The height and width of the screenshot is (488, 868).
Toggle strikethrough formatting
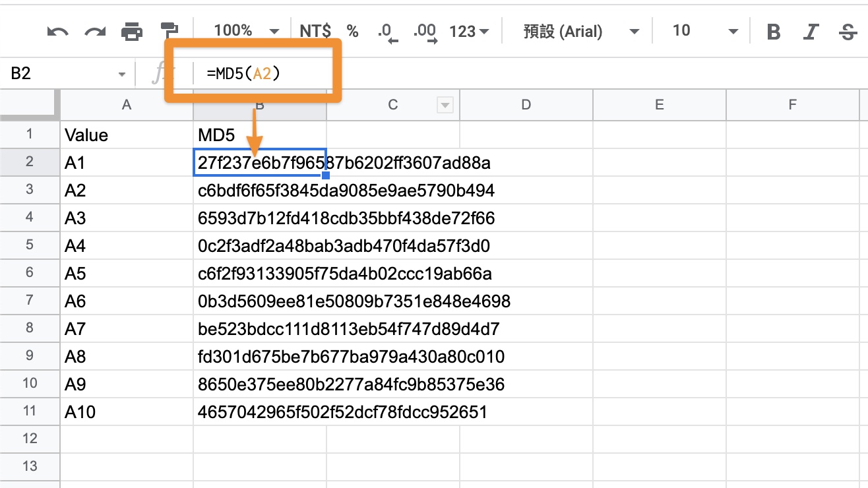(x=848, y=31)
